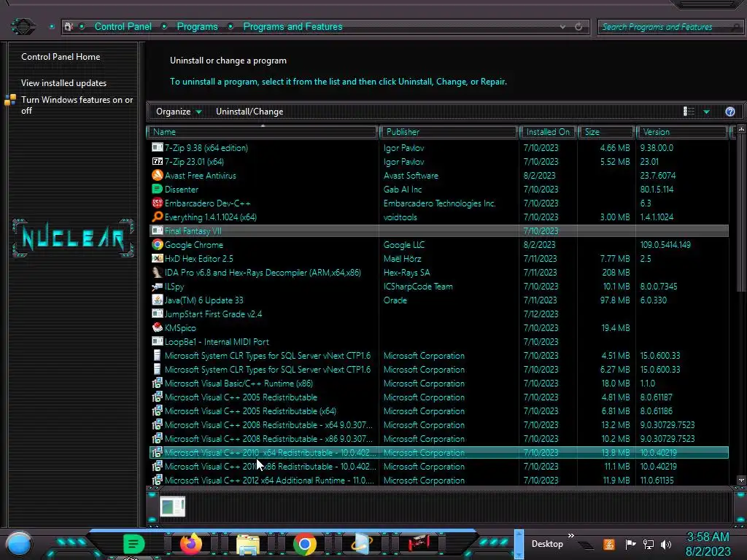Click the HxD Hex Editor icon
Screen dimensions: 747x560
(158, 259)
